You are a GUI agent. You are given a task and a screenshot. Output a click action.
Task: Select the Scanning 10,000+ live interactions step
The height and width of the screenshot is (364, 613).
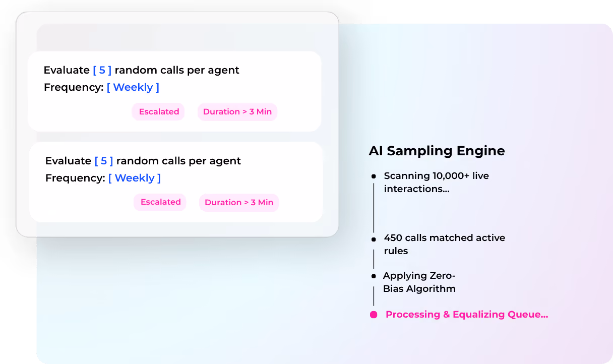pyautogui.click(x=437, y=183)
